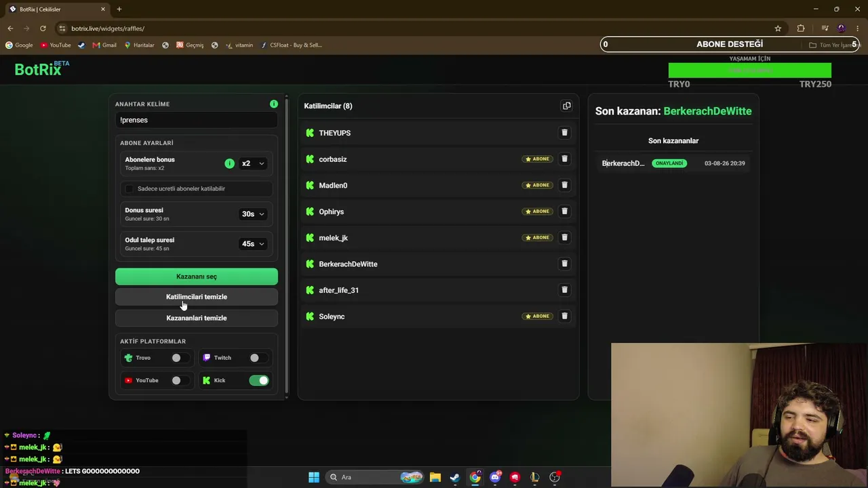Click the Kazananı seç button
Viewport: 868px width, 488px height.
pyautogui.click(x=197, y=277)
